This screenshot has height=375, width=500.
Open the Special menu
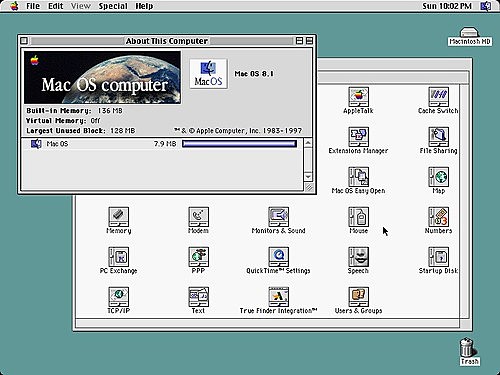click(113, 6)
